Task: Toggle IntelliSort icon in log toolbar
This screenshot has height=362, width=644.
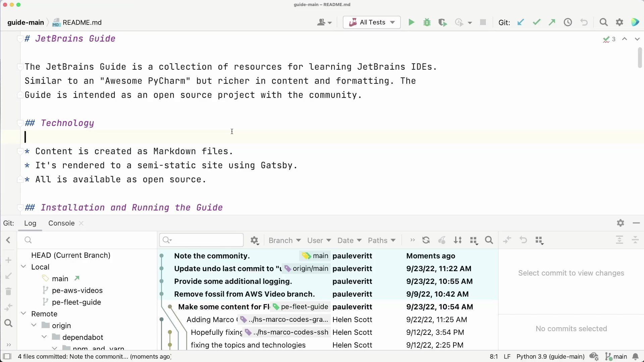Action: point(458,240)
